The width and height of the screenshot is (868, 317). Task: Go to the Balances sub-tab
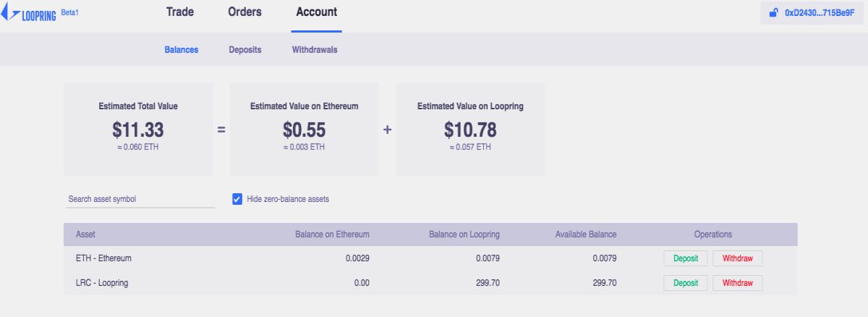coord(182,50)
